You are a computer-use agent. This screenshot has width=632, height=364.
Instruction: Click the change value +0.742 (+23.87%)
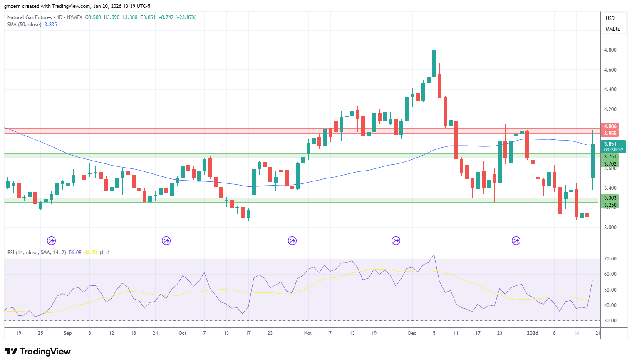click(178, 17)
